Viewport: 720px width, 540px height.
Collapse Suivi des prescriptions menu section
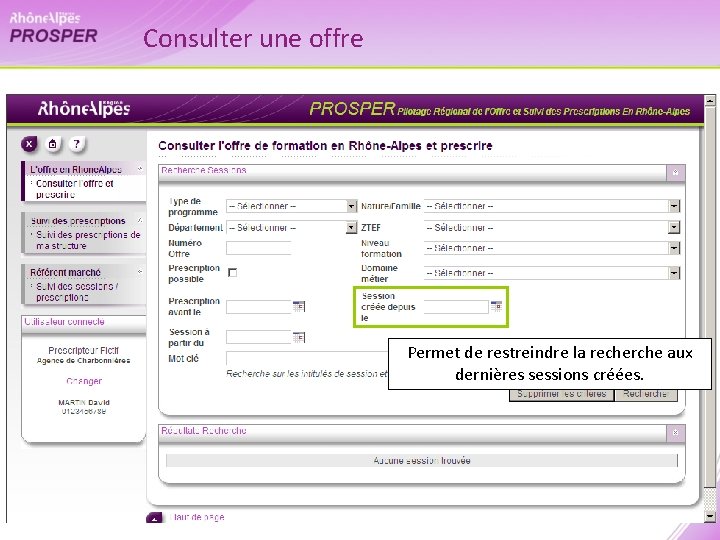[140, 221]
